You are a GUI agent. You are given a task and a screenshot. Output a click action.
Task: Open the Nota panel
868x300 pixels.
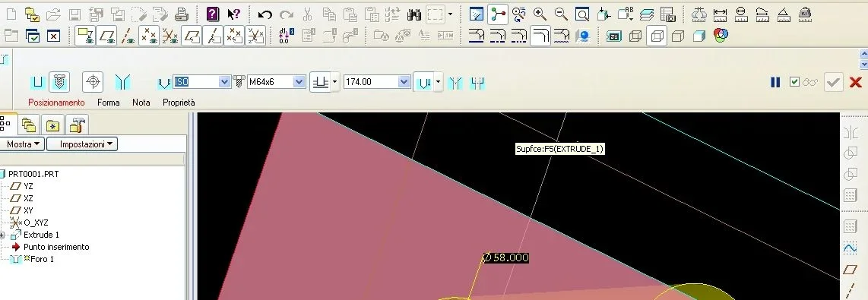pos(141,103)
